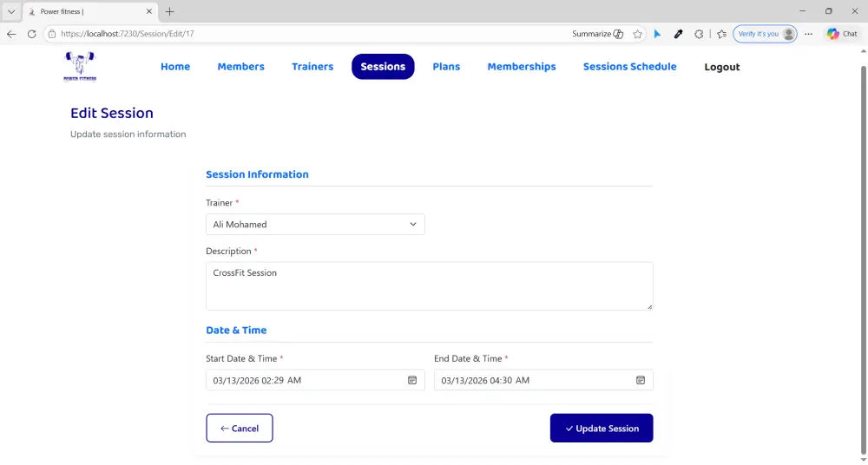The image size is (868, 465).
Task: Click Summarize in address bar
Action: pyautogui.click(x=597, y=34)
